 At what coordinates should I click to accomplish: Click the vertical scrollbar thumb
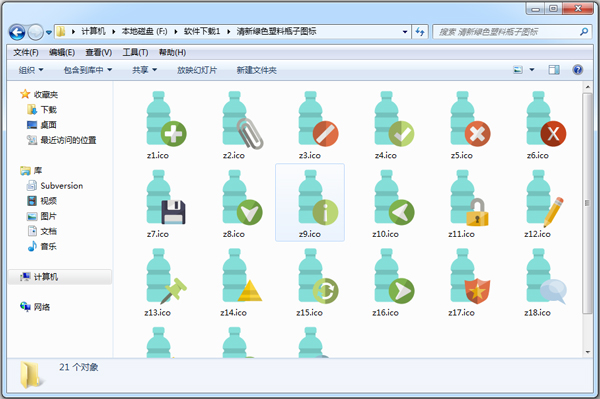click(x=587, y=203)
